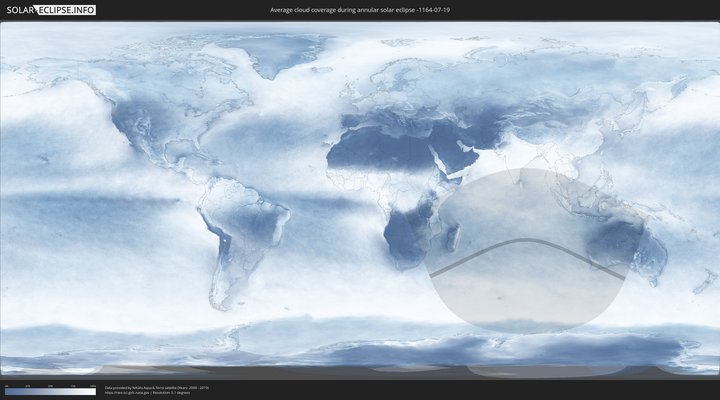Screen dimensions: 720x400
Task: Click the SOLAR ECLIPSE.INFO logo
Action: (x=50, y=10)
